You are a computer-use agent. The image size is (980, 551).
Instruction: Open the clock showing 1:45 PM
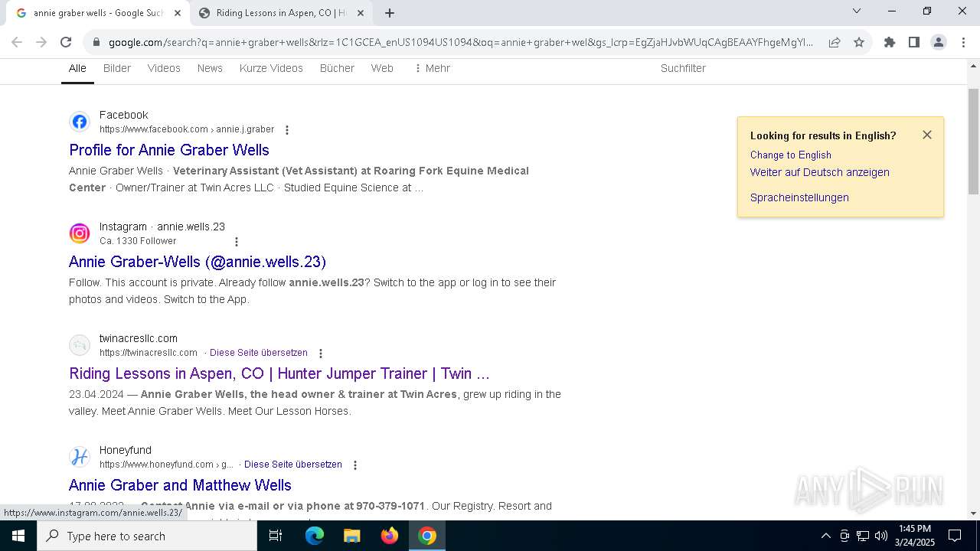tap(915, 536)
